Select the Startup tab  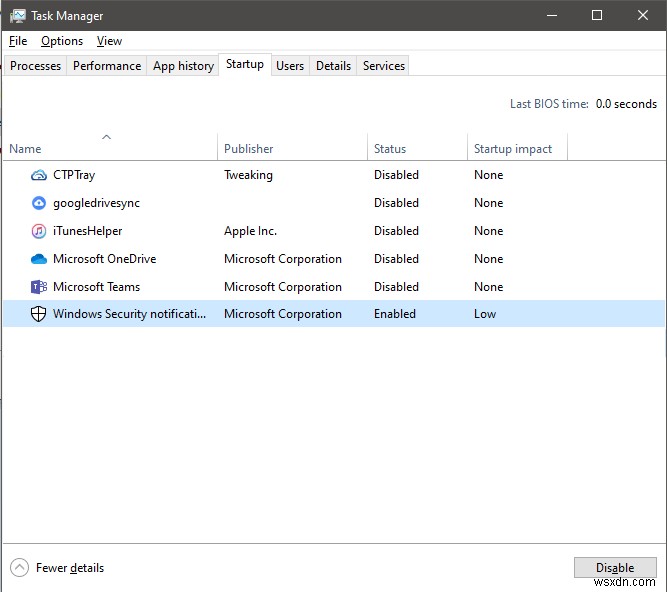(x=245, y=64)
